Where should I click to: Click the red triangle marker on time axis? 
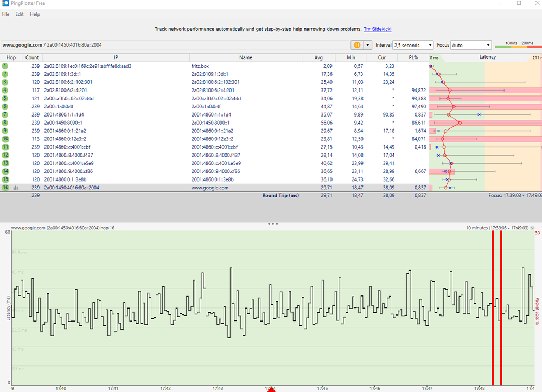[271, 389]
